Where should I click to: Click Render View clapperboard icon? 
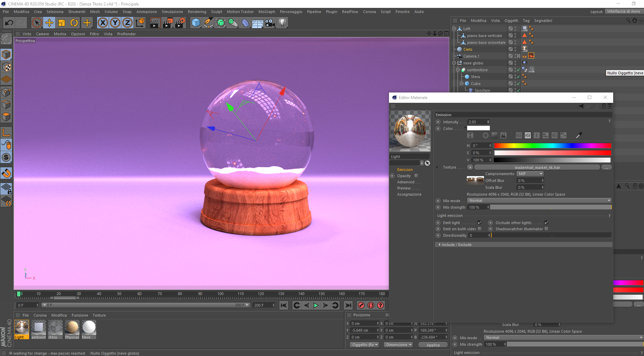click(x=155, y=23)
